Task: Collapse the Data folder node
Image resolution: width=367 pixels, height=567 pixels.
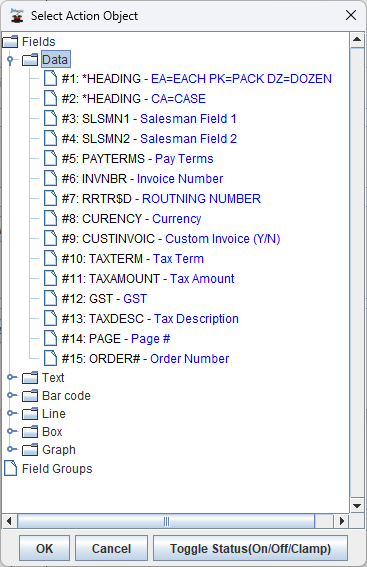Action: (x=10, y=60)
